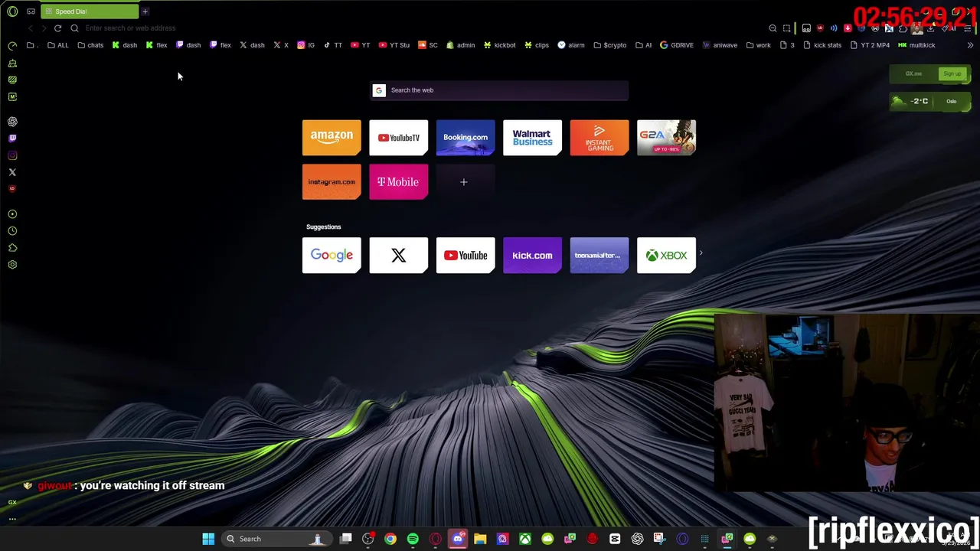Open the Opera GX main menu logo

pyautogui.click(x=12, y=11)
